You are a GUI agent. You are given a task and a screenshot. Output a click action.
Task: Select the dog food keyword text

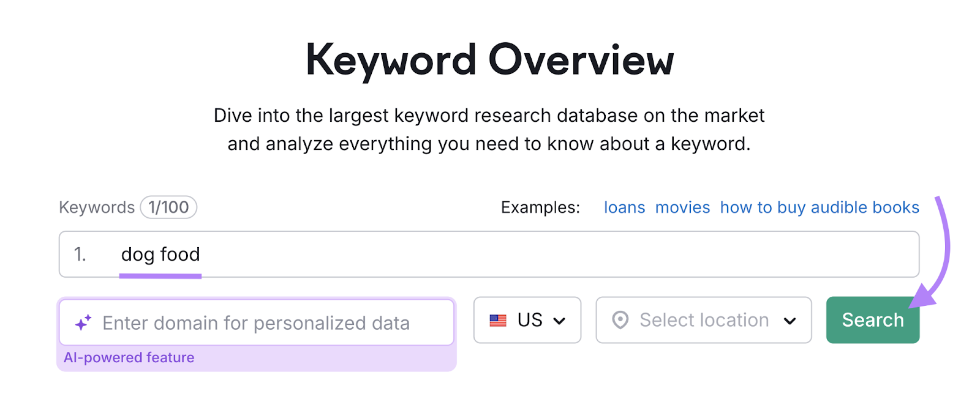160,254
